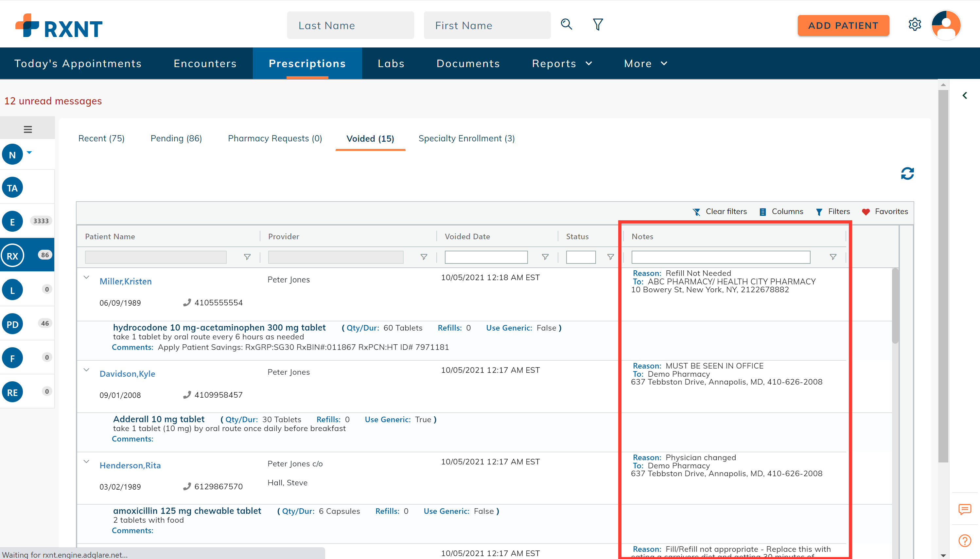The image size is (980, 559).
Task: Click the ADD PATIENT button
Action: pyautogui.click(x=843, y=25)
